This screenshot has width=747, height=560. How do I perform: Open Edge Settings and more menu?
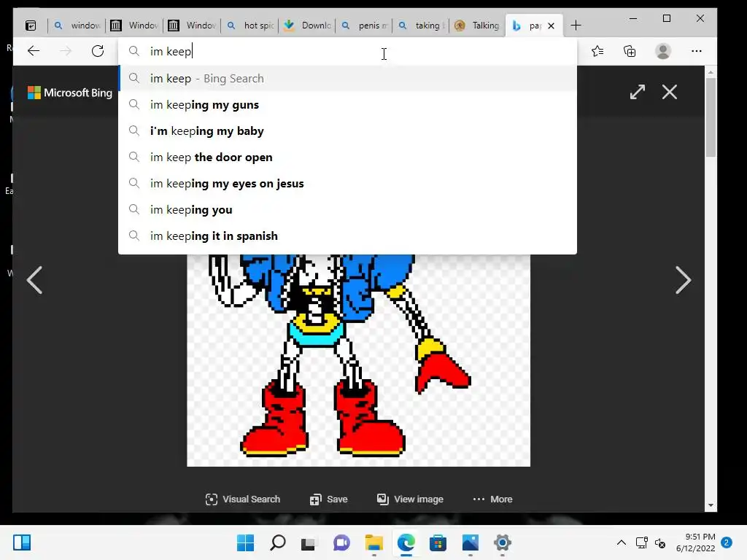(697, 51)
